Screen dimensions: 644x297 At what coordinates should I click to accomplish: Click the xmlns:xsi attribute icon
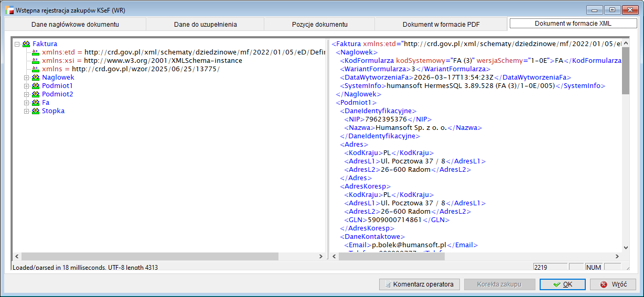pos(36,61)
